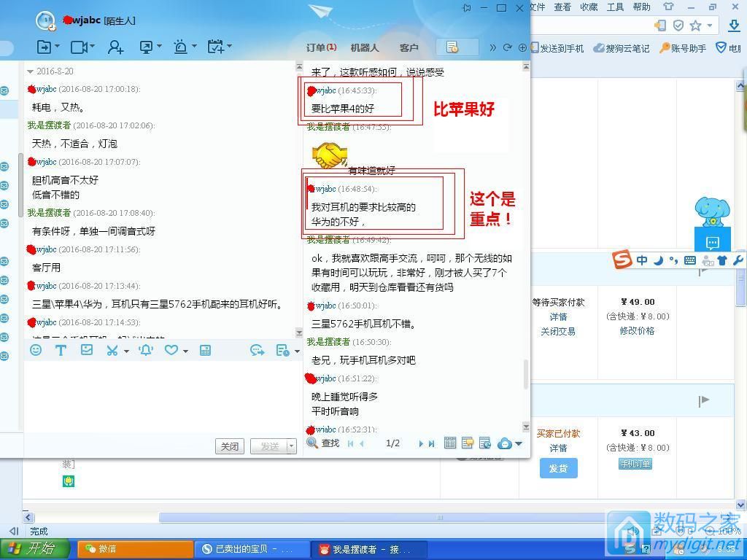Click the cloud chat history icon
The height and width of the screenshot is (560, 747).
[505, 444]
